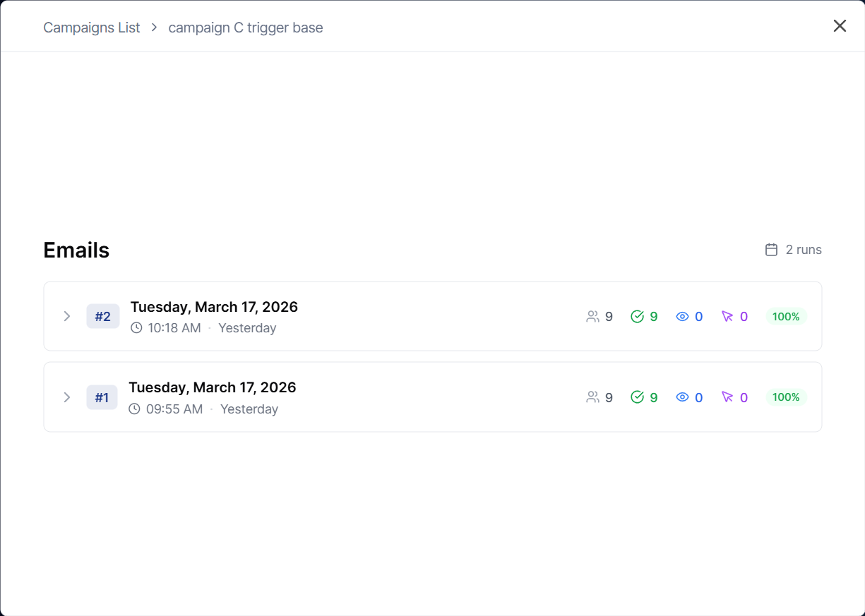Select the campaign C trigger base breadcrumb
This screenshot has width=865, height=616.
[x=245, y=28]
